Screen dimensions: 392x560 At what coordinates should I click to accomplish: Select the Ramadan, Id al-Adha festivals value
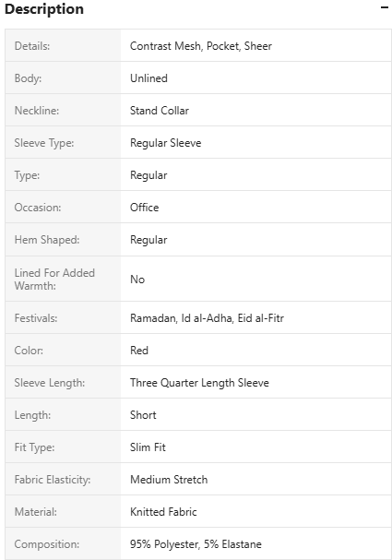(181, 318)
